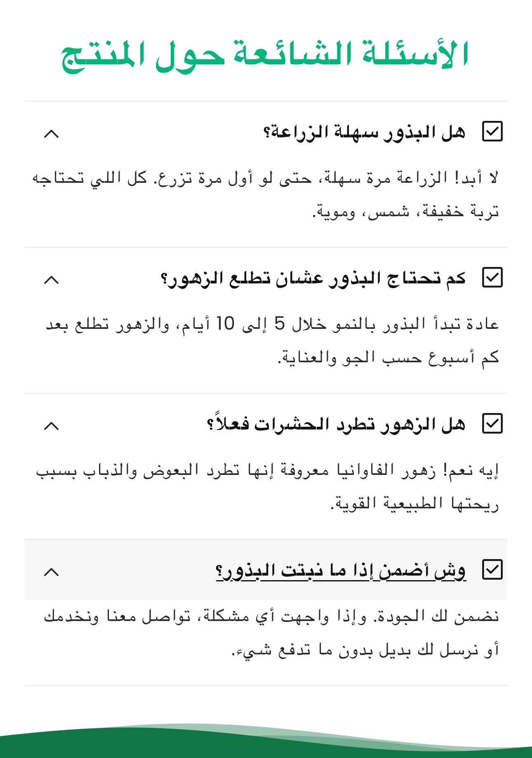Click check icon next to "وش أضمن إذا ما نبتت البذور؟"
The width and height of the screenshot is (532, 758).
point(492,570)
